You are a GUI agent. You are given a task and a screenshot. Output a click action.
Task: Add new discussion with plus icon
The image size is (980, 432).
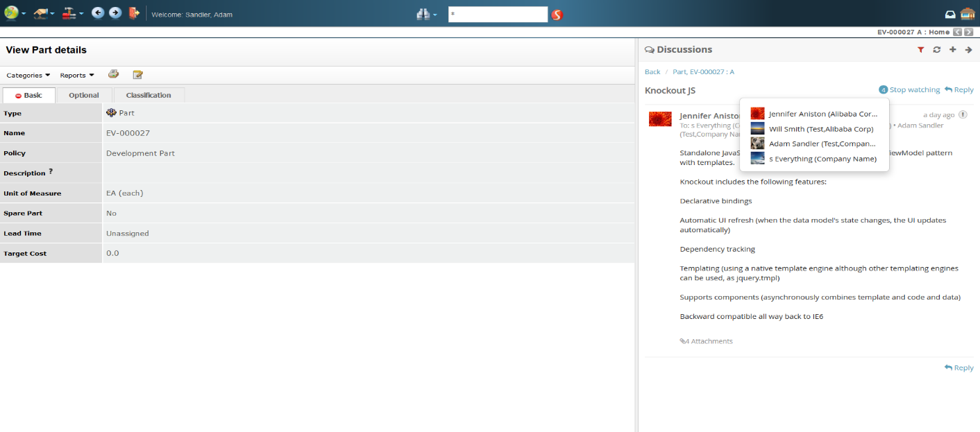click(952, 50)
